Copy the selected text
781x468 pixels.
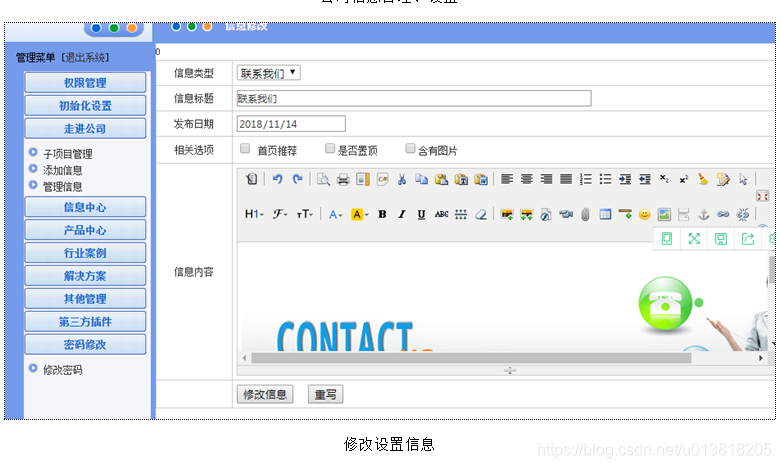pyautogui.click(x=421, y=179)
